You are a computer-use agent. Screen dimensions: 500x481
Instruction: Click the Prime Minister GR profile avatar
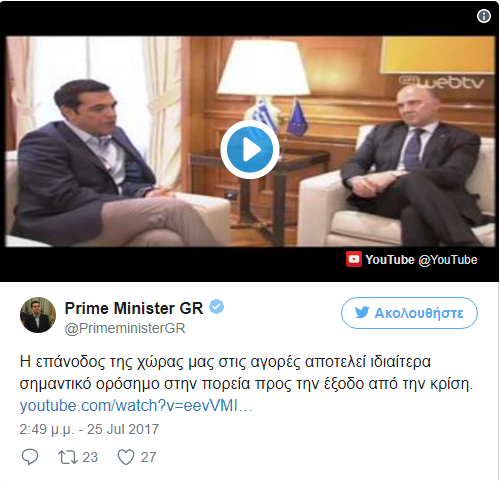click(x=38, y=315)
